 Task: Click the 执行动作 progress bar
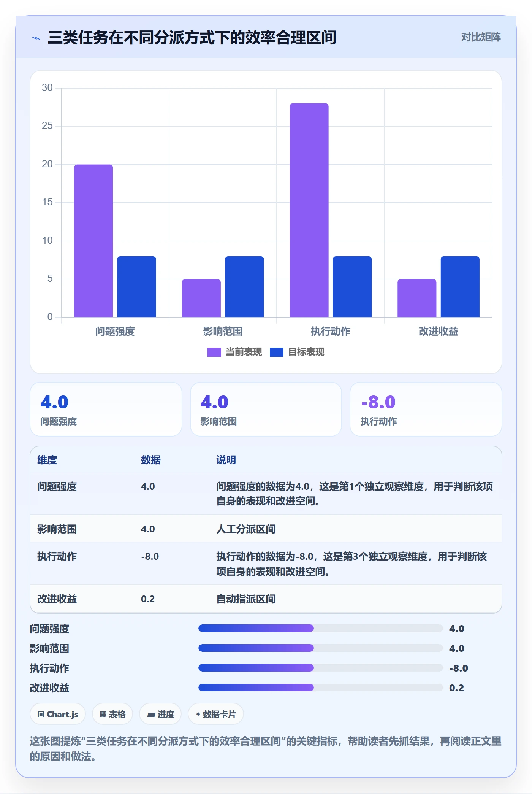pyautogui.click(x=320, y=668)
